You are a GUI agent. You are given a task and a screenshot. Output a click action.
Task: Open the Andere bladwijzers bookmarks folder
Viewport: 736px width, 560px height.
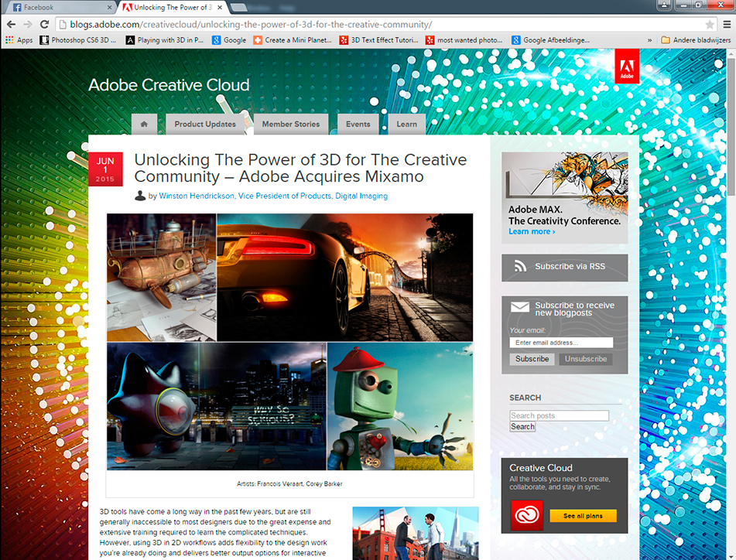(696, 40)
